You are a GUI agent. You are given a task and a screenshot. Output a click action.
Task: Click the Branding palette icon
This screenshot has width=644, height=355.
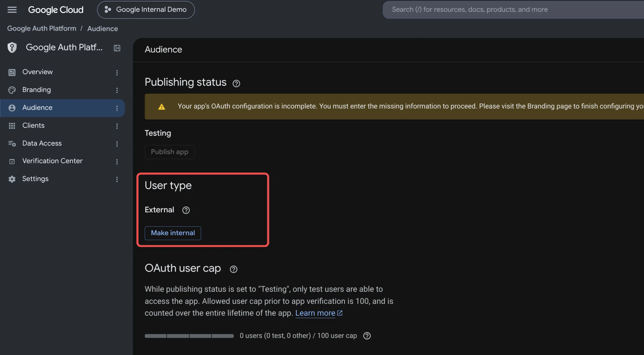coord(12,90)
